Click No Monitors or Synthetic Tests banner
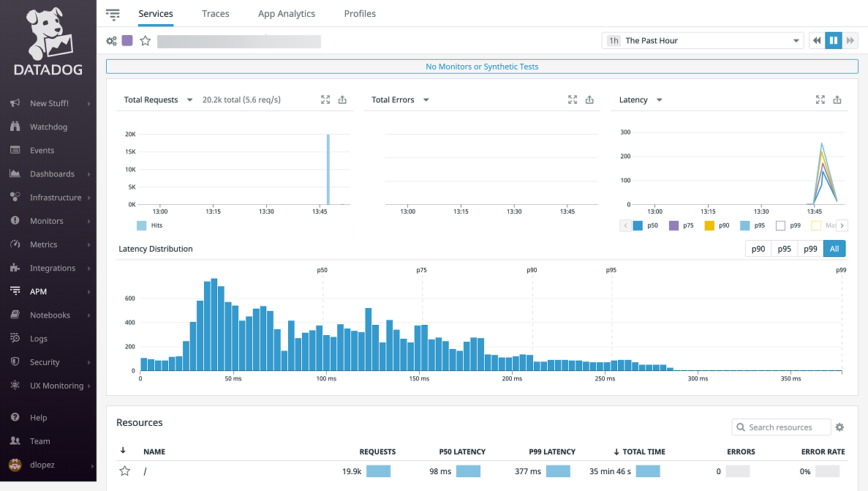This screenshot has width=868, height=491. click(x=482, y=67)
